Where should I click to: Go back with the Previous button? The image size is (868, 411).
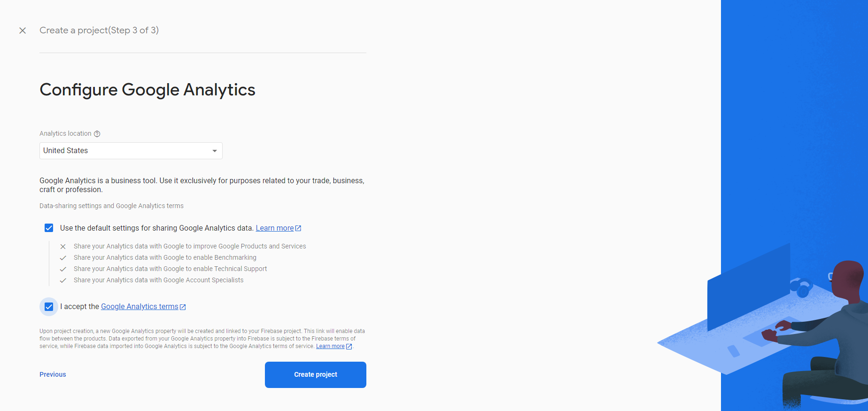(x=53, y=374)
